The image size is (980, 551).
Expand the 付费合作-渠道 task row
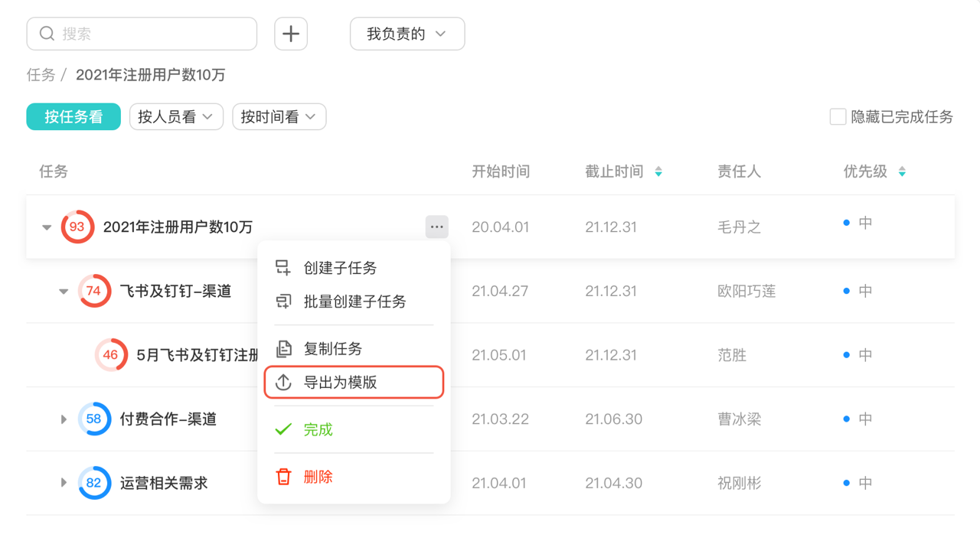pyautogui.click(x=64, y=419)
